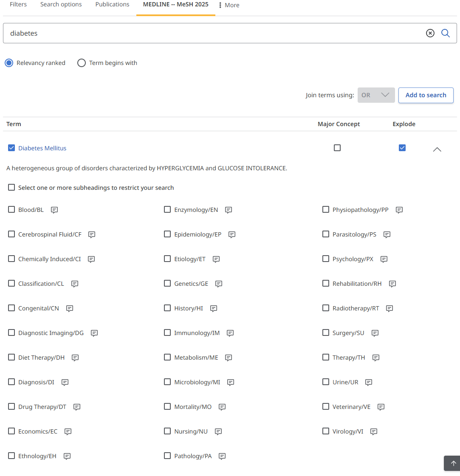Switch to the Publications tab
Viewport: 460px width, 476px height.
(x=112, y=5)
